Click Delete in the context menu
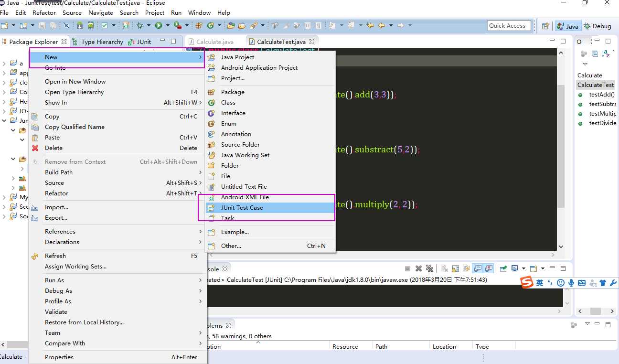 pyautogui.click(x=118, y=148)
